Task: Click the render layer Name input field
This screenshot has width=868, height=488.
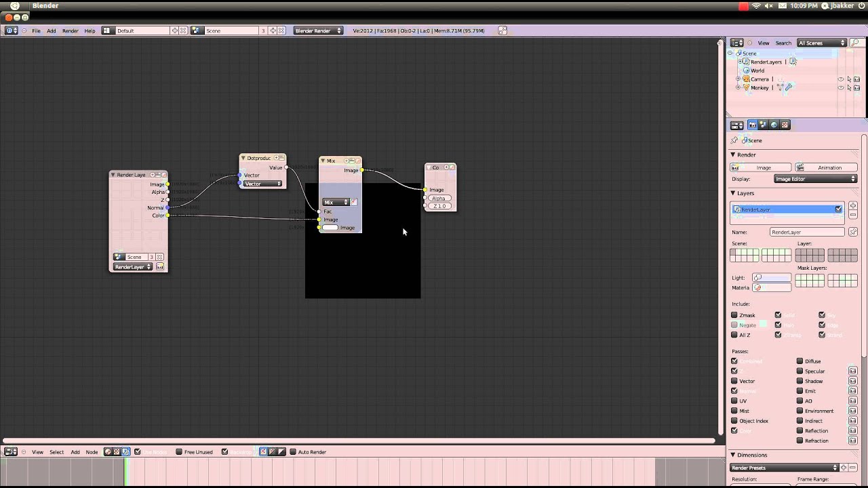Action: pos(807,232)
